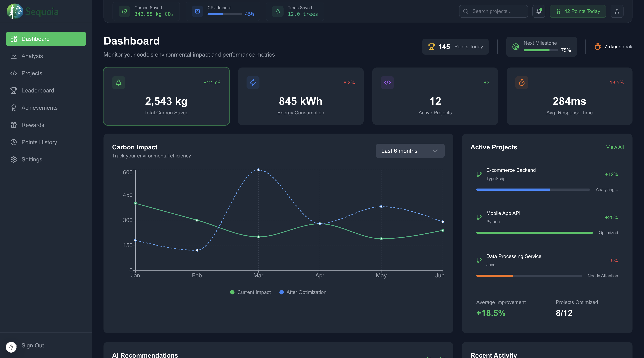
Task: Click the Mobile App API progress bar
Action: pyautogui.click(x=535, y=233)
